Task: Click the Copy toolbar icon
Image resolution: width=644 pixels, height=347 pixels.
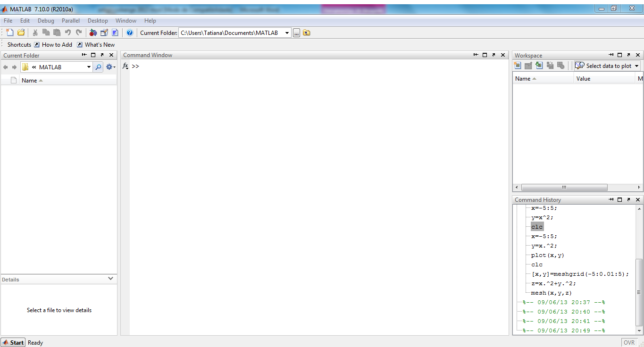Action: coord(46,33)
